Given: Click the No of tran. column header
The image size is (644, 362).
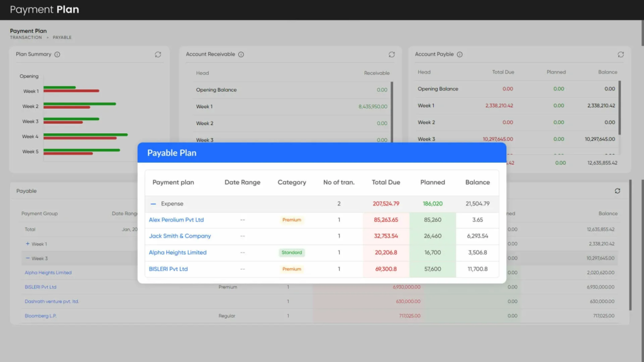Looking at the screenshot, I should (x=339, y=182).
